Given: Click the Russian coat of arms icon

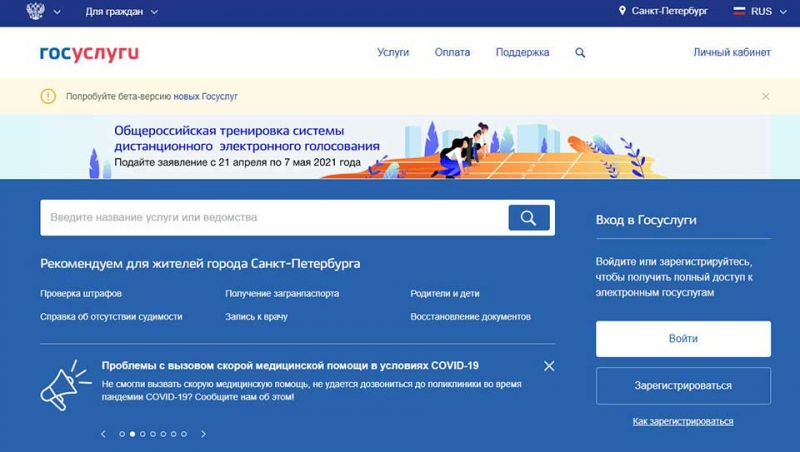Looking at the screenshot, I should [x=35, y=11].
